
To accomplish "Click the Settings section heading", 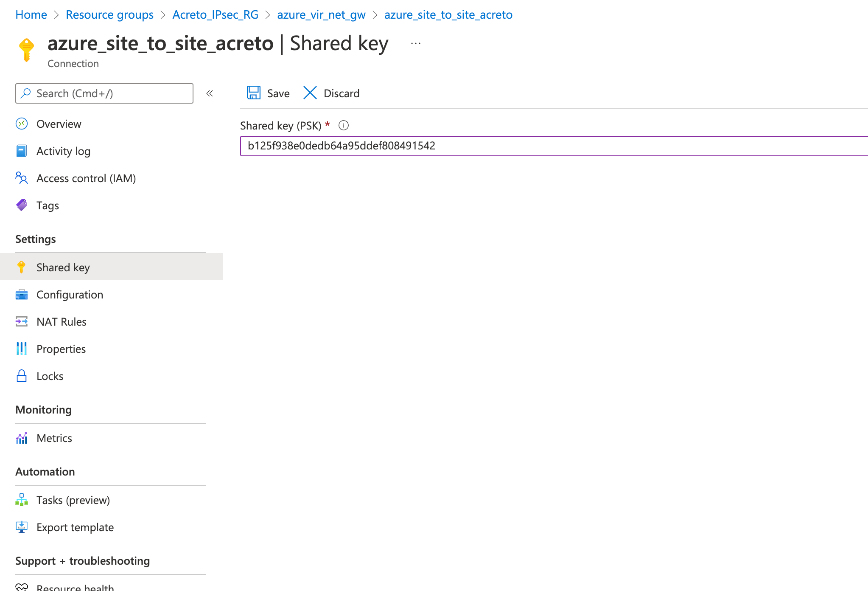I will (x=36, y=239).
